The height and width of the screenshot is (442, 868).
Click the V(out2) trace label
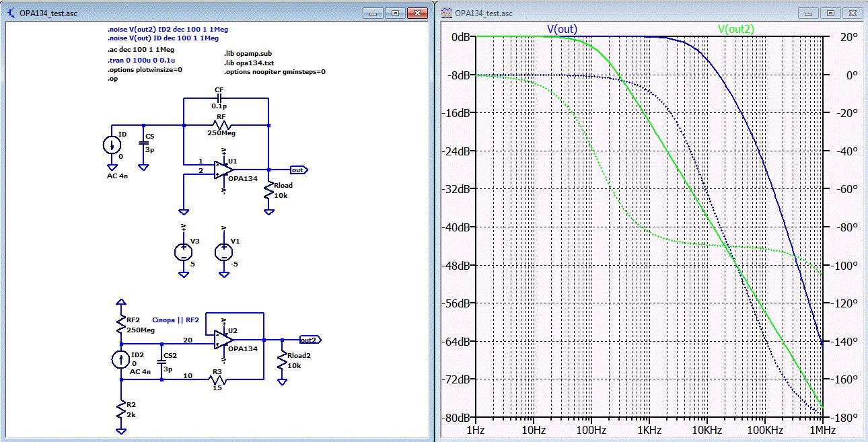tap(735, 29)
